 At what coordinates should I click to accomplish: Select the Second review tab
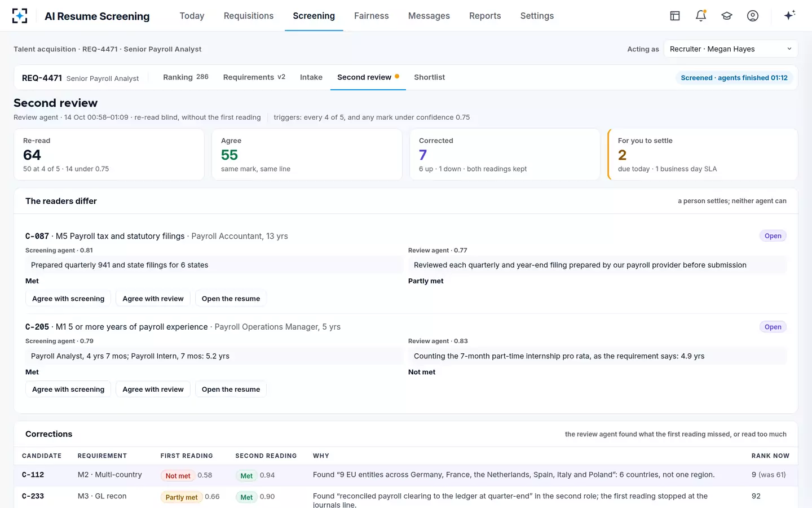368,77
